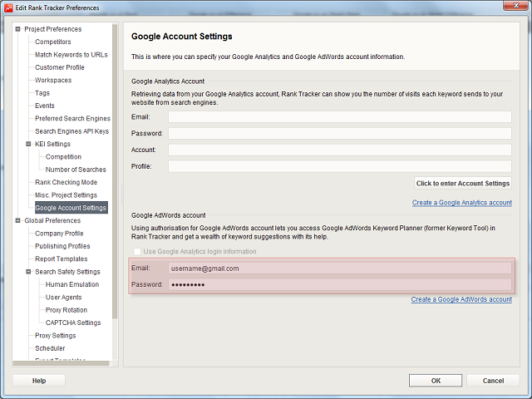Viewport: 532px width, 399px height.
Task: Collapse the KEI Settings tree node
Action: click(28, 144)
